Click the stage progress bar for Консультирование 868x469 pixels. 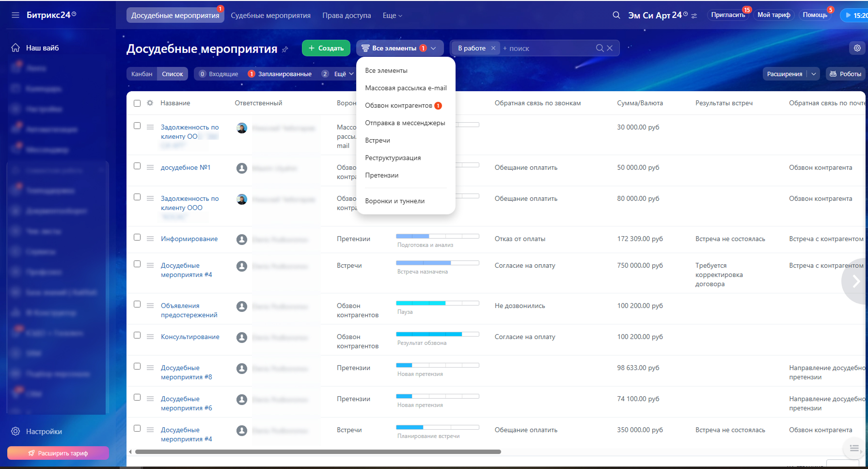coord(437,334)
